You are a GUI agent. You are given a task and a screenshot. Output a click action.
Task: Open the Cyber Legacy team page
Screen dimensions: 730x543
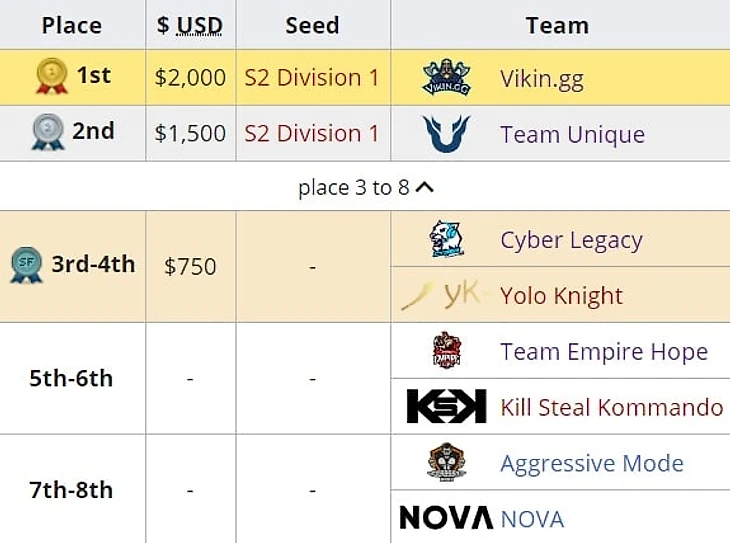point(571,240)
